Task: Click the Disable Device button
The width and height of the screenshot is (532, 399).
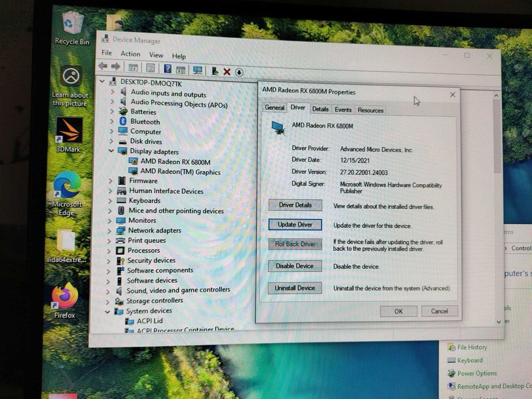Action: 294,266
